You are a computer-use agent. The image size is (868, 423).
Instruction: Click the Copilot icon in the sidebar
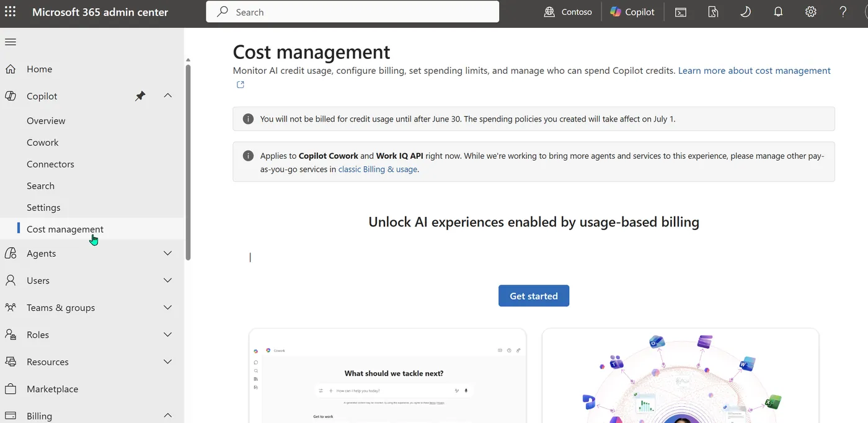11,96
